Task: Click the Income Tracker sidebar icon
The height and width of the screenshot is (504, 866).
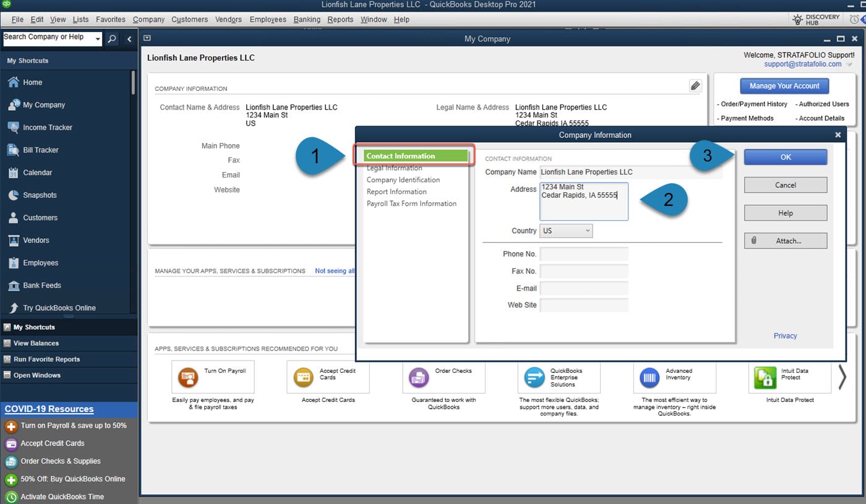Action: (13, 127)
